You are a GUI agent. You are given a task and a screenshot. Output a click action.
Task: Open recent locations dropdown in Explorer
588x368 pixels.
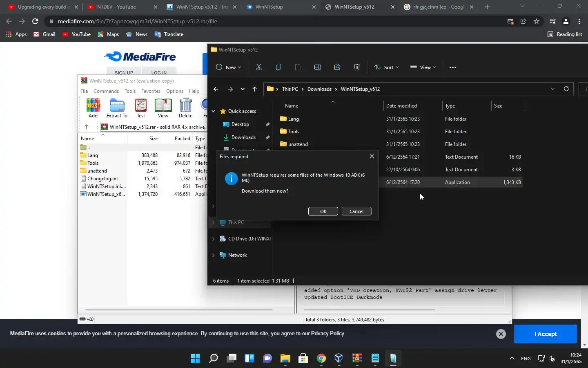click(243, 89)
